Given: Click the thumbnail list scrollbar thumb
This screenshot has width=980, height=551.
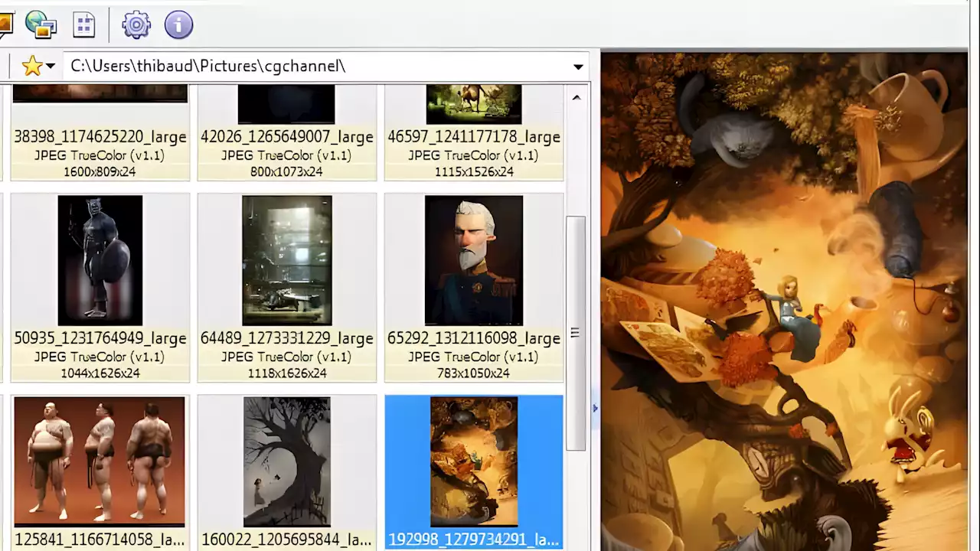Looking at the screenshot, I should (576, 334).
